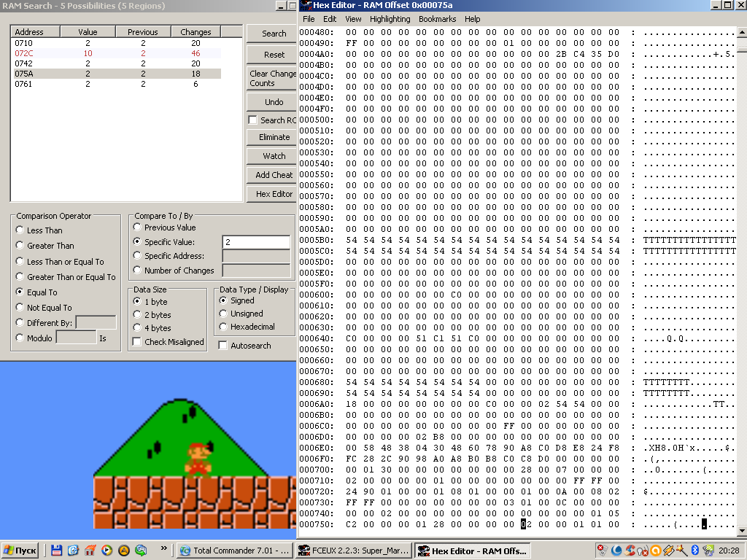Image resolution: width=747 pixels, height=560 pixels.
Task: Click the disconnected network tray icon
Action: (643, 551)
